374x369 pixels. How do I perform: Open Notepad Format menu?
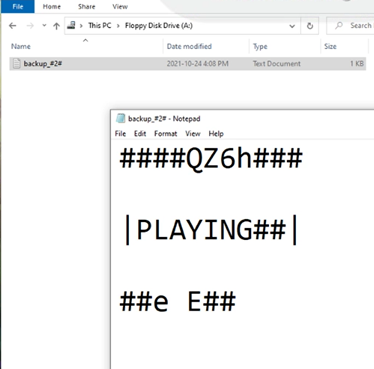(166, 134)
